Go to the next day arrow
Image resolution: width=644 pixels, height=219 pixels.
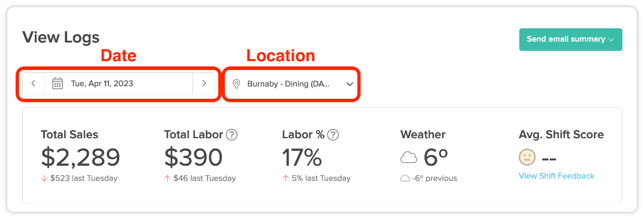[204, 84]
